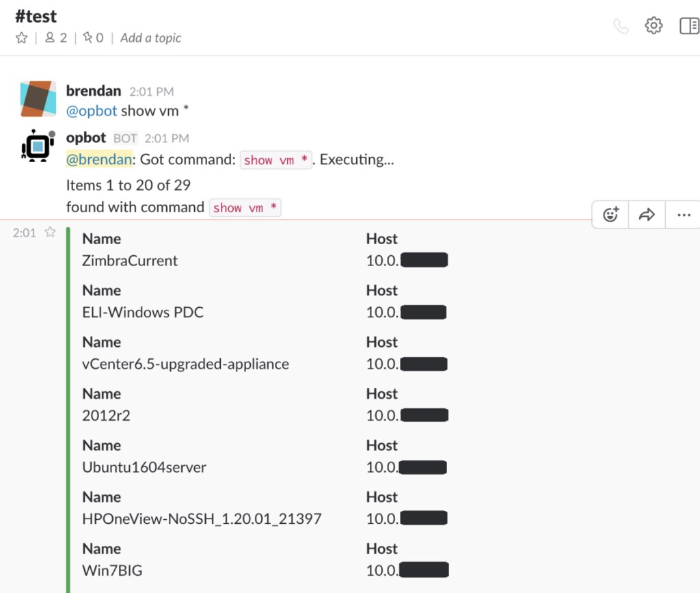The image size is (700, 593).
Task: Open more actions for message
Action: (x=684, y=215)
